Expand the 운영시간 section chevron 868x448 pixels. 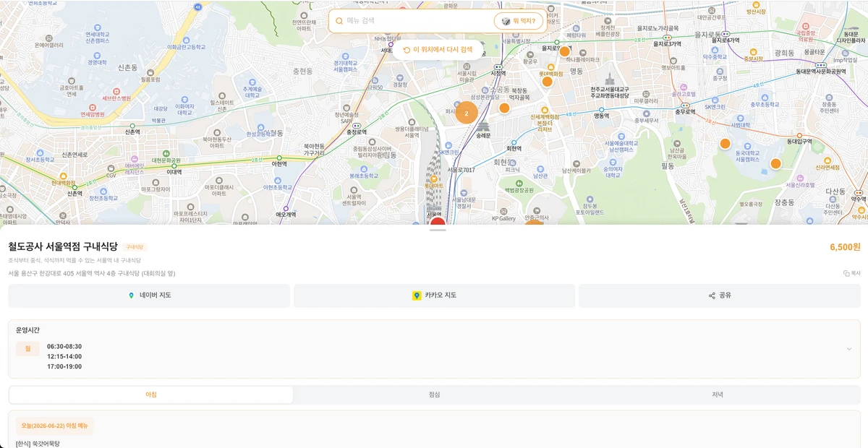click(x=849, y=349)
